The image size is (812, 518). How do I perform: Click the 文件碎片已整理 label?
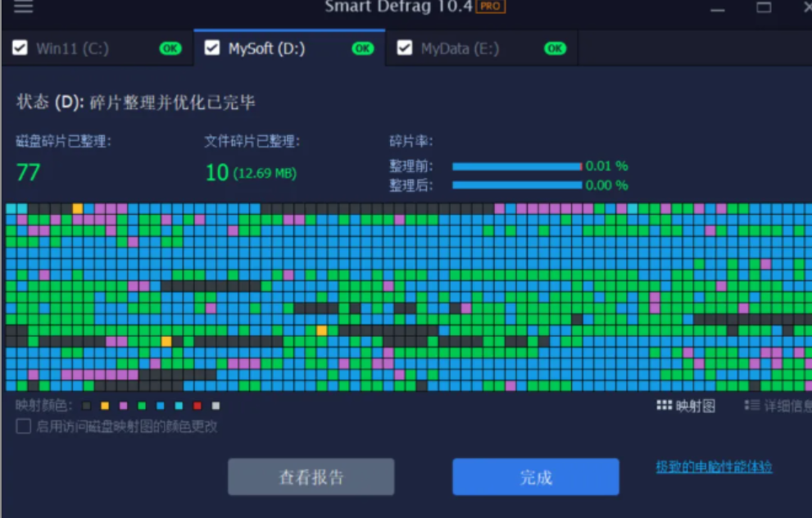point(252,141)
